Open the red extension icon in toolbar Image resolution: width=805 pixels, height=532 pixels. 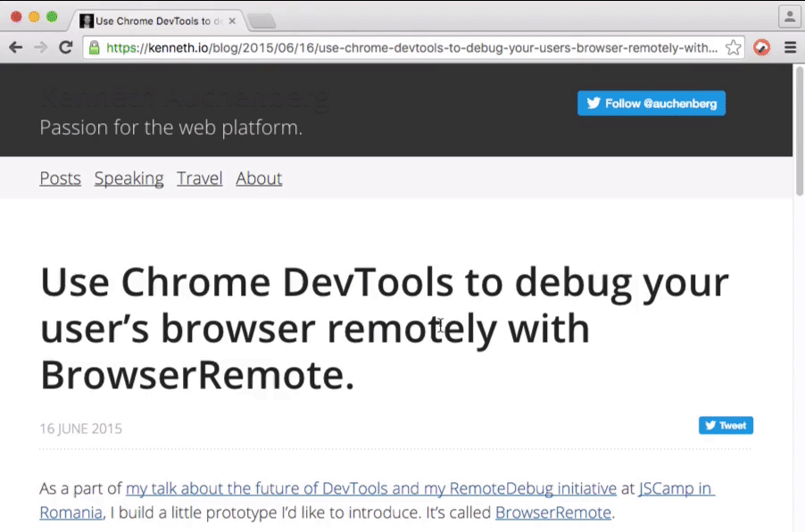click(x=762, y=48)
